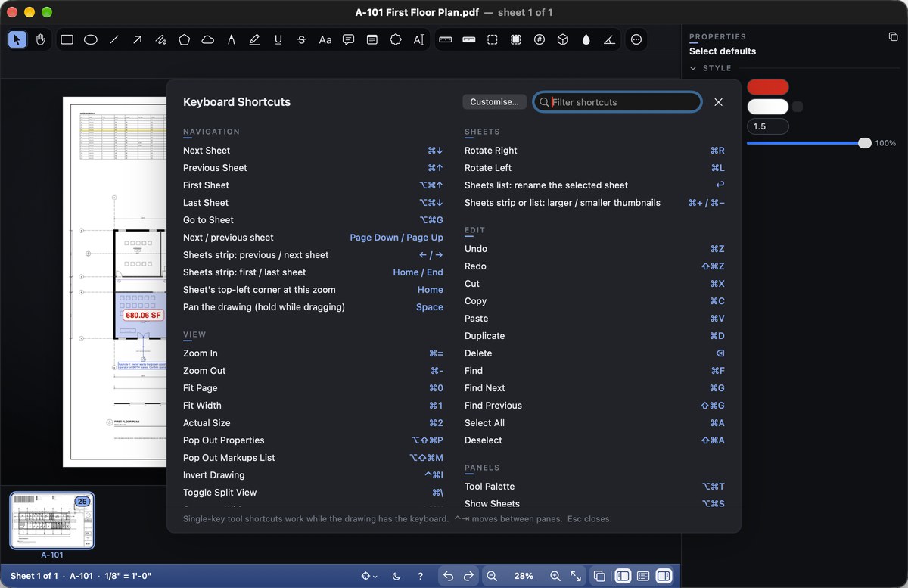Click the Filter shortcuts search field
Image resolution: width=908 pixels, height=588 pixels.
pyautogui.click(x=617, y=101)
